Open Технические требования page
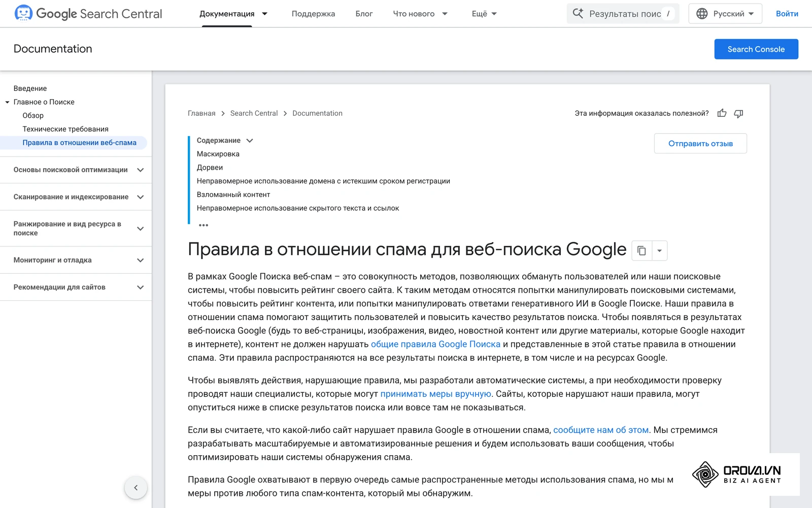 65,129
